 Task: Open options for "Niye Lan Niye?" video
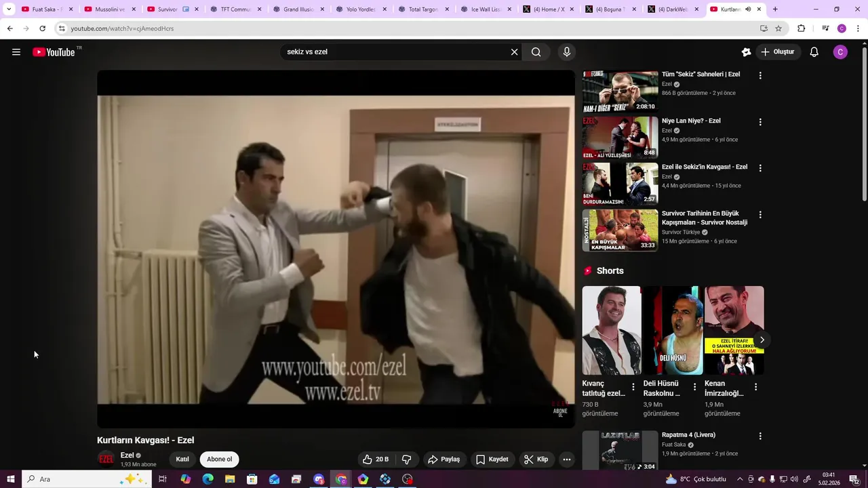[760, 122]
